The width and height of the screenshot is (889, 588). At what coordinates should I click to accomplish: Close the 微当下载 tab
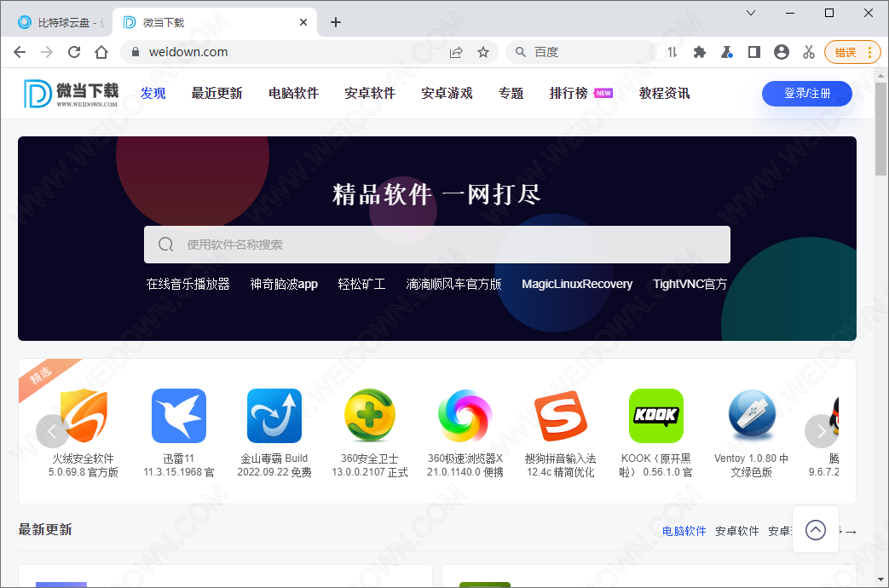(303, 22)
